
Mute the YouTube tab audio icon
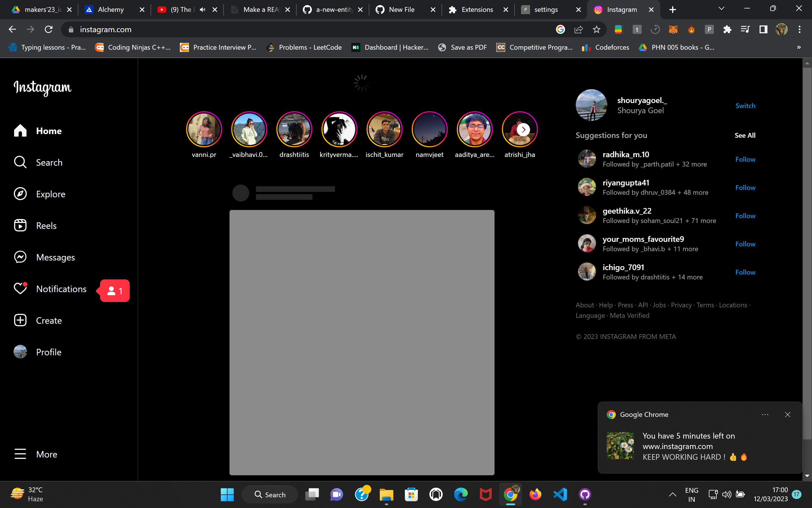point(202,10)
